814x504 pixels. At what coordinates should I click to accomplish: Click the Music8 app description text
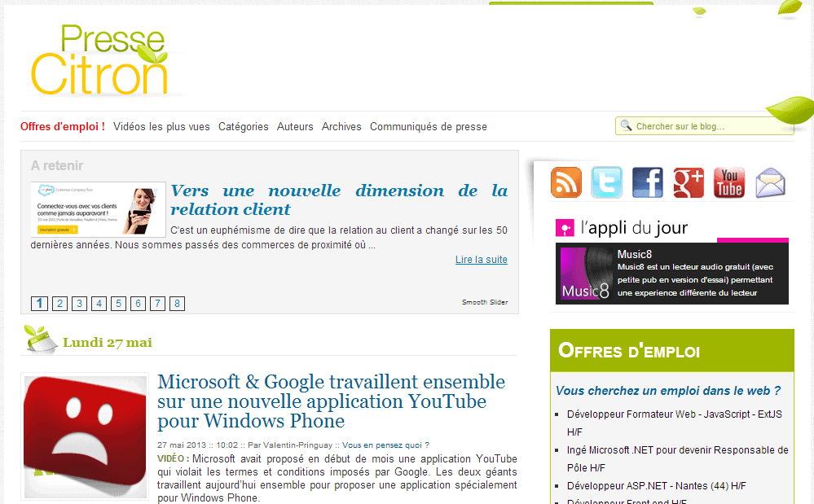(695, 280)
